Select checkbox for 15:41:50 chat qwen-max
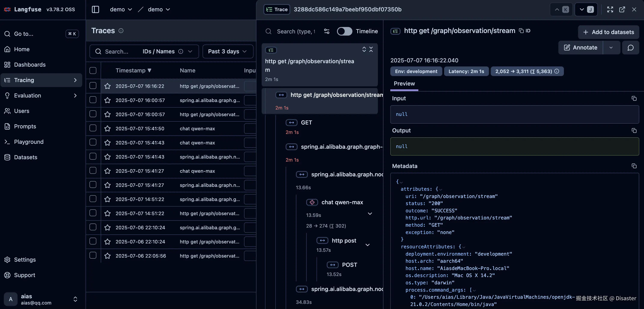The height and width of the screenshot is (309, 644). pyautogui.click(x=93, y=128)
